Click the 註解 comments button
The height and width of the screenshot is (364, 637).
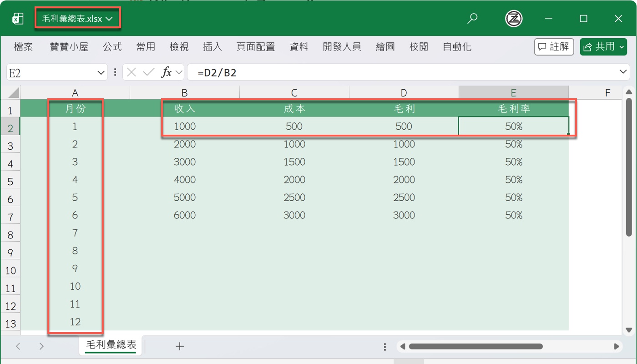point(554,46)
